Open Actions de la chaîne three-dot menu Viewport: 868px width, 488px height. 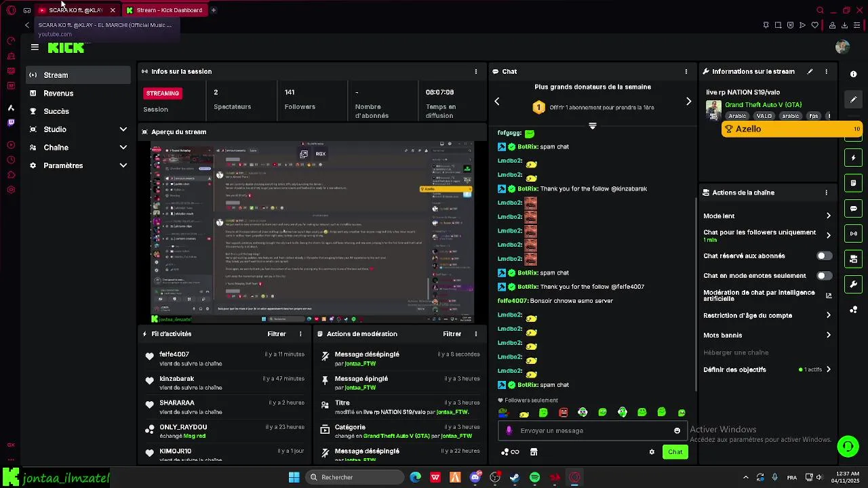click(826, 192)
